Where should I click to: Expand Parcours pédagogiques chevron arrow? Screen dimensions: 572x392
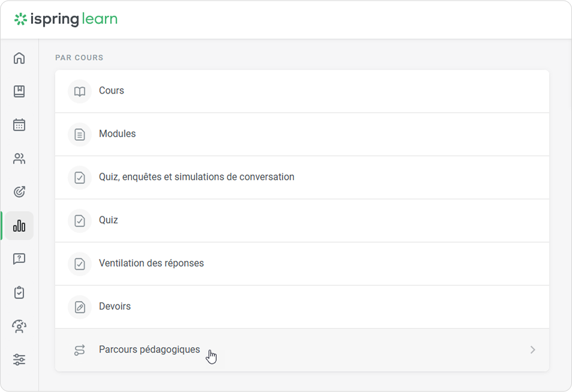tap(532, 350)
